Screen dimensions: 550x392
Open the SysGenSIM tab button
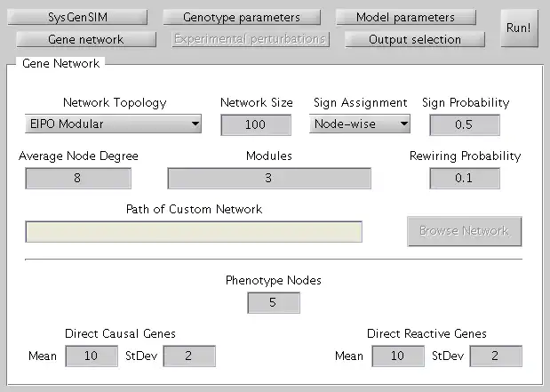pos(77,17)
